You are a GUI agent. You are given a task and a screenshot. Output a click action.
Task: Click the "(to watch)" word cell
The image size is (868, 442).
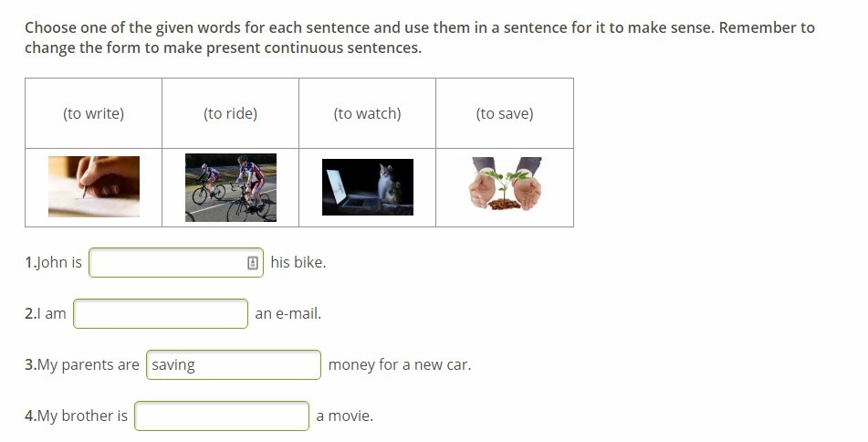pos(368,114)
